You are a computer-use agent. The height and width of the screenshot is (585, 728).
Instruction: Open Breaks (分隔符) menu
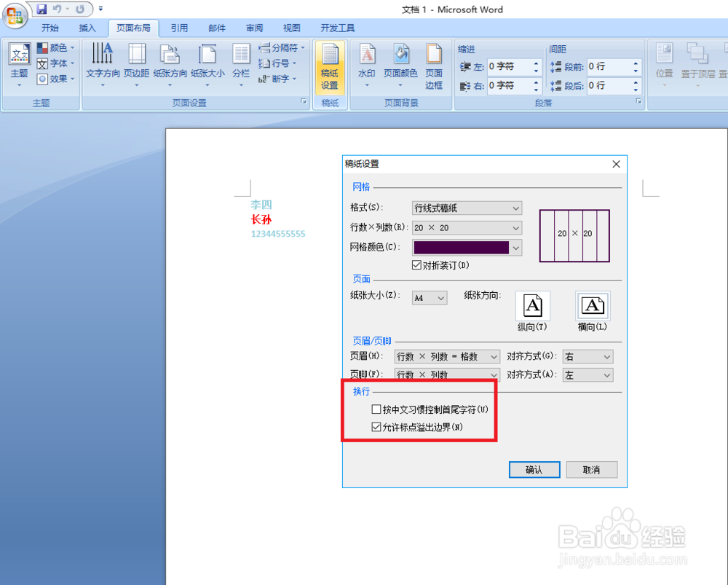[282, 48]
